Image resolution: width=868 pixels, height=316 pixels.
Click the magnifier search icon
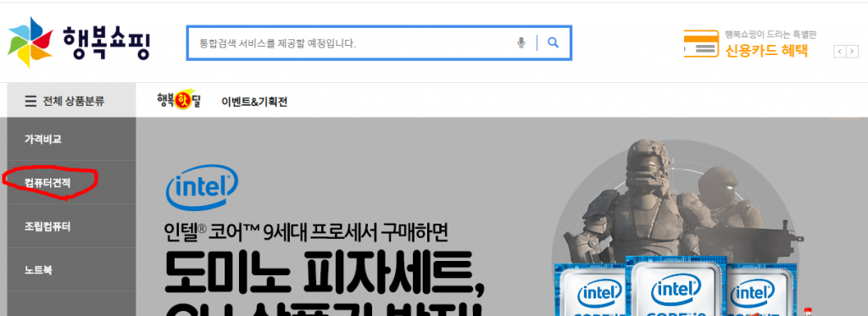pos(553,42)
